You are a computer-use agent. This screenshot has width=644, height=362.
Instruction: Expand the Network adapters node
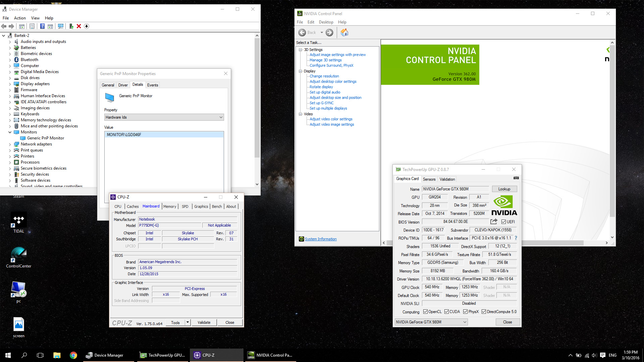point(10,144)
